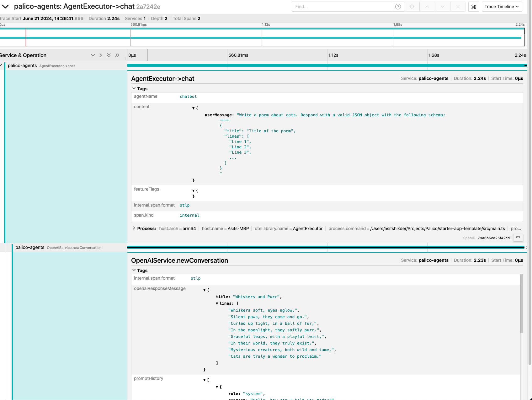Collapse the palico-agents AgentExecutor->chat span row
Screen dimensions: 532x400
pyautogui.click(x=1, y=65)
